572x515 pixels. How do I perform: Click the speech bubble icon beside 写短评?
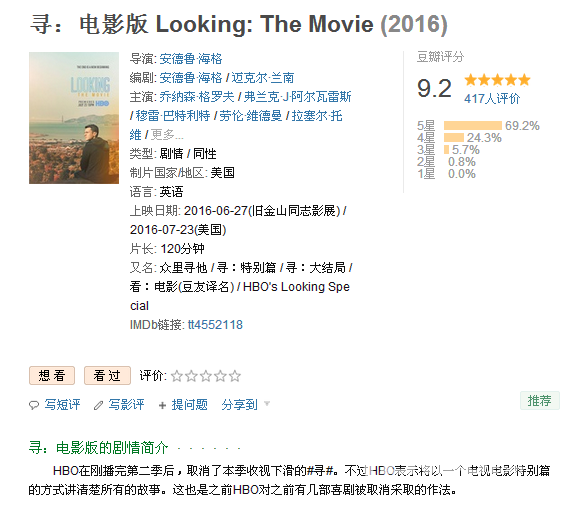(x=34, y=405)
